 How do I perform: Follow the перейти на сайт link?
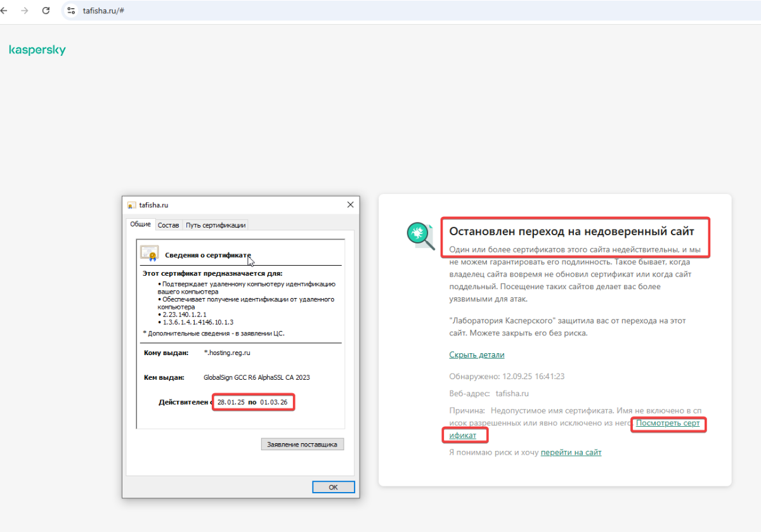[571, 453]
